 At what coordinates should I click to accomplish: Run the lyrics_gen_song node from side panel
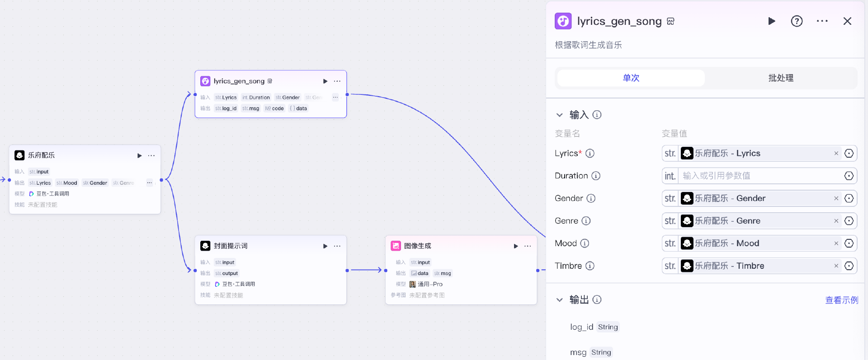[771, 21]
